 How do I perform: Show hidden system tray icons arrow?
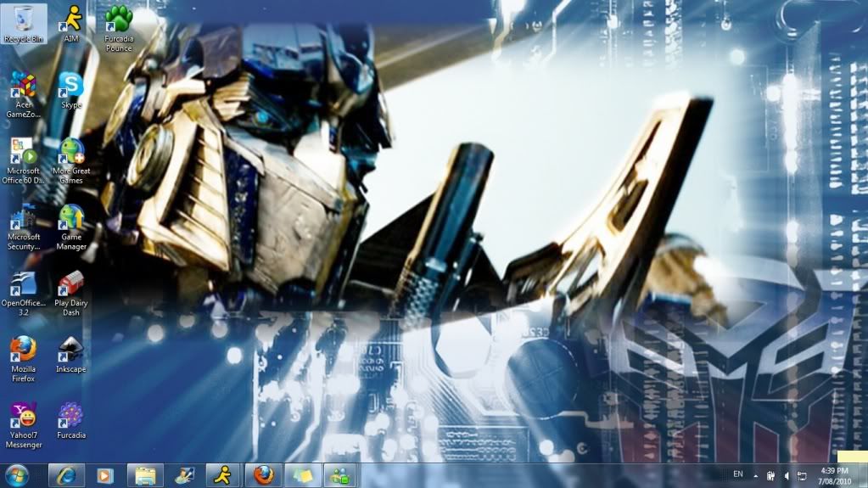[x=755, y=475]
